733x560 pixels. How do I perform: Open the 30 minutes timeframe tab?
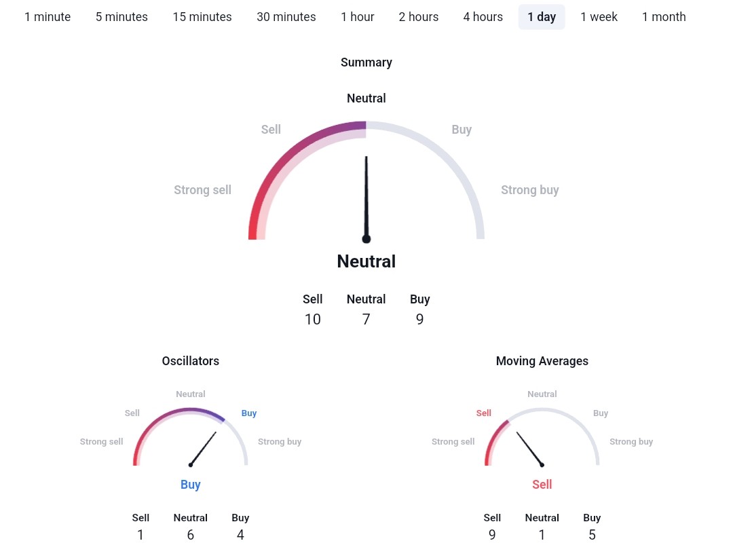286,17
